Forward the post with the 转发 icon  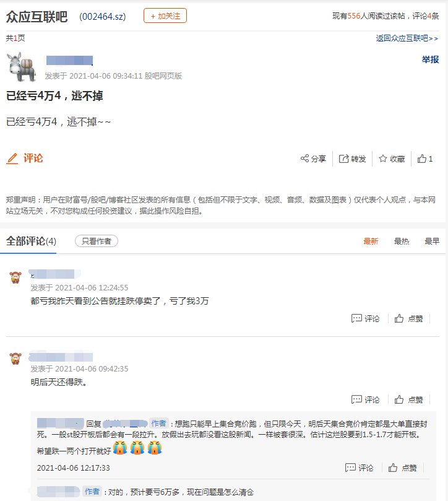(x=343, y=159)
